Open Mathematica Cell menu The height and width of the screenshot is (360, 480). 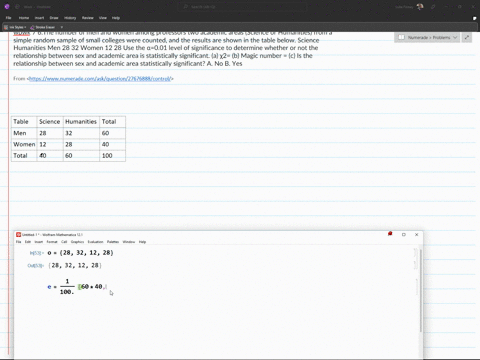pos(64,242)
